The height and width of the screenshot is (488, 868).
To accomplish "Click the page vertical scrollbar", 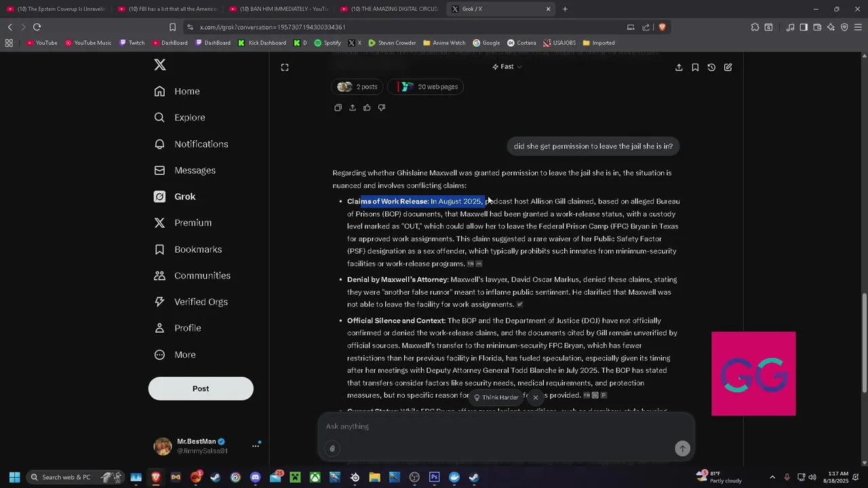I will [864, 344].
